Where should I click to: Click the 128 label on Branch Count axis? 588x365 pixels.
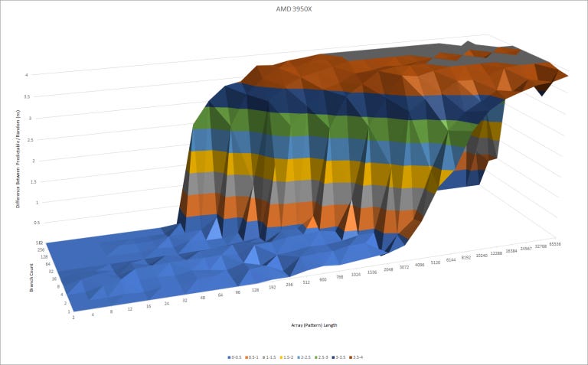coord(44,256)
